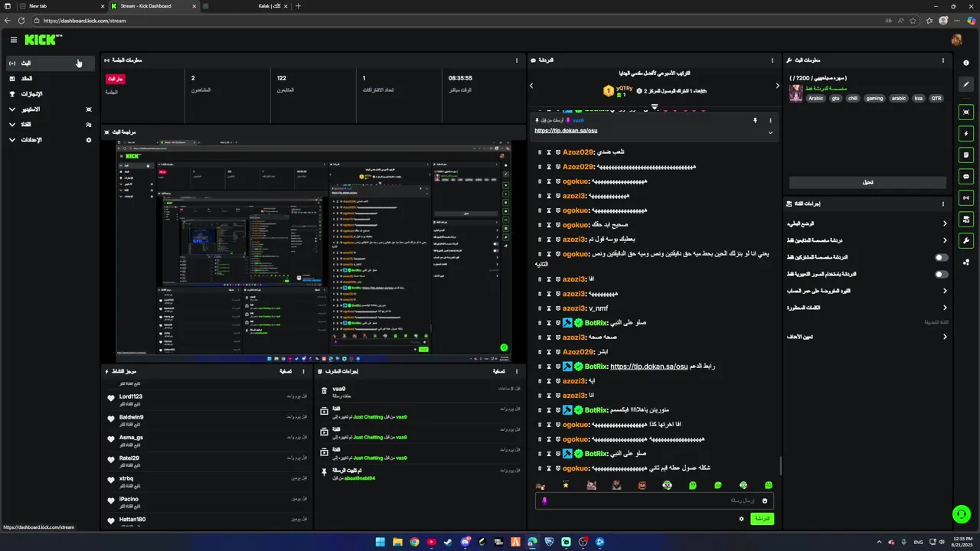This screenshot has height=551, width=980.
Task: Open Windows Start button on taskbar
Action: (x=381, y=542)
